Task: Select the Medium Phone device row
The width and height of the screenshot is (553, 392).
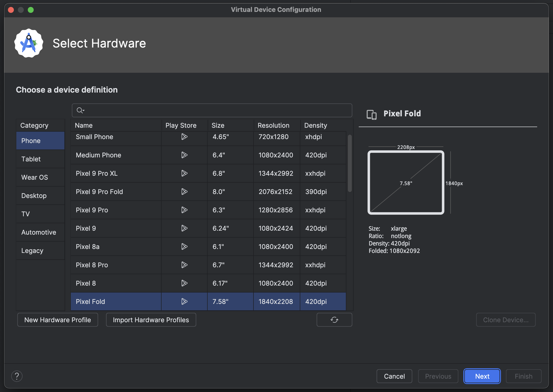Action: pos(208,155)
